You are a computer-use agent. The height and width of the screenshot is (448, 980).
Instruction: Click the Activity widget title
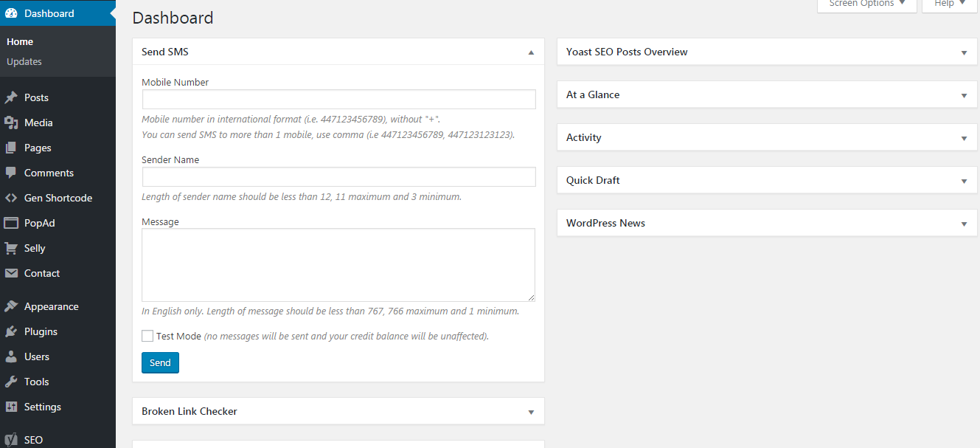(x=584, y=138)
